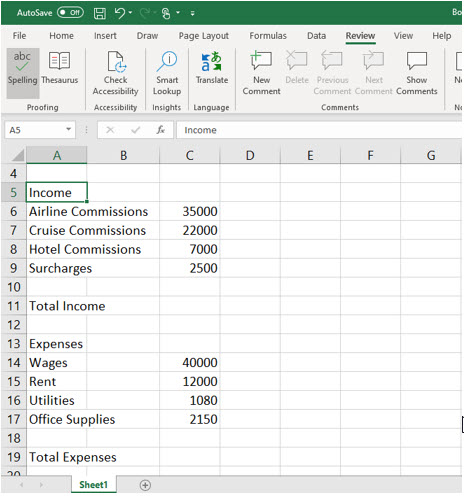
Task: Open the Touch/Mouse Mode dropdown arrow
Action: point(178,13)
